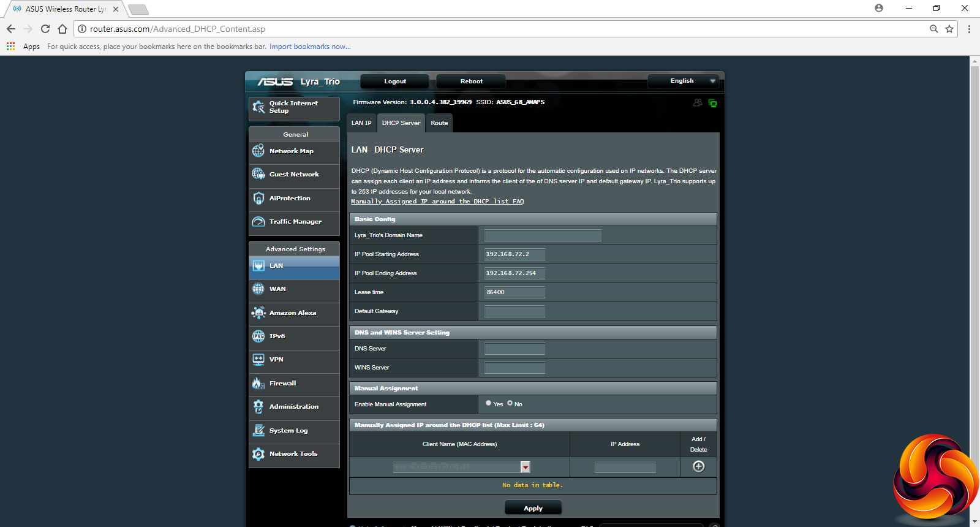
Task: Open the Client Name MAC address dropdown
Action: [525, 468]
